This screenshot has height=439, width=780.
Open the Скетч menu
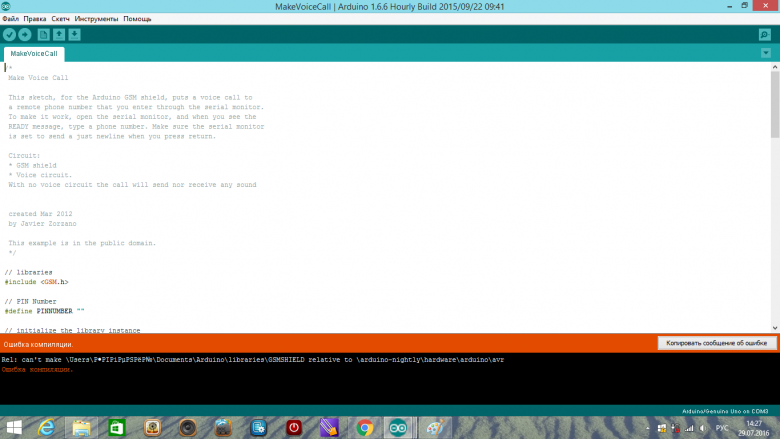[x=60, y=19]
